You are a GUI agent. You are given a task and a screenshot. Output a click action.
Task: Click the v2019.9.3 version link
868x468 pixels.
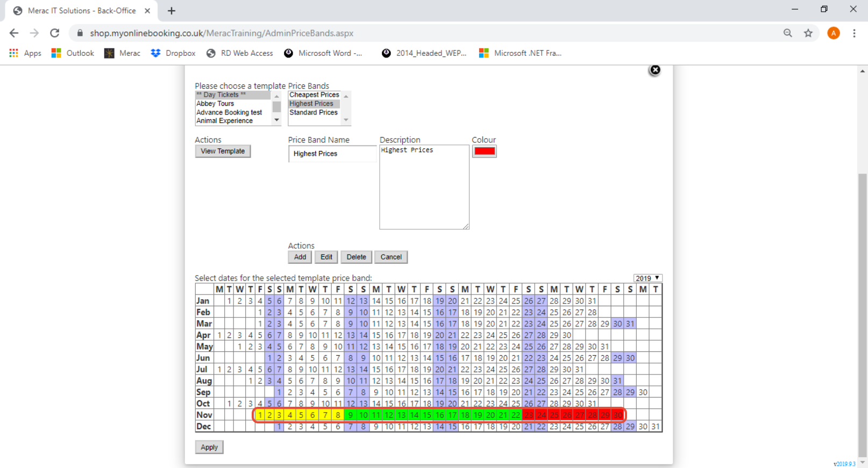click(x=844, y=464)
